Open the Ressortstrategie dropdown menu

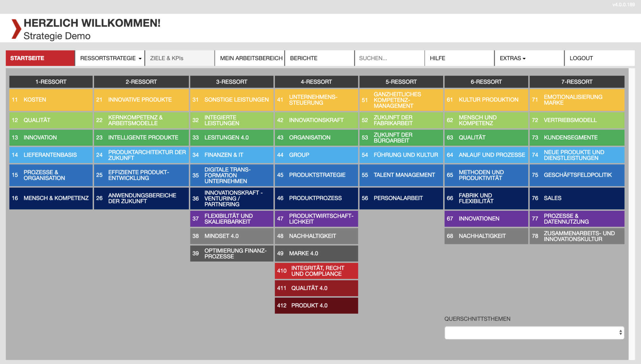click(110, 58)
